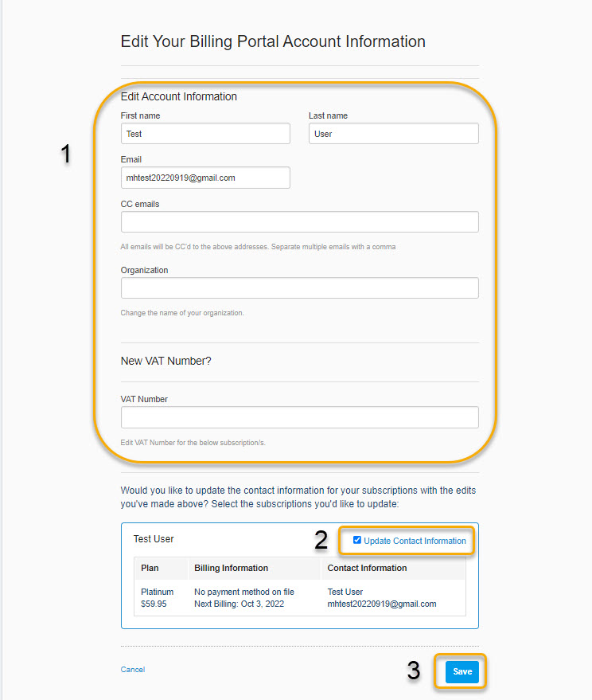This screenshot has width=592, height=700.
Task: Focus the CC emails text box
Action: tap(300, 222)
